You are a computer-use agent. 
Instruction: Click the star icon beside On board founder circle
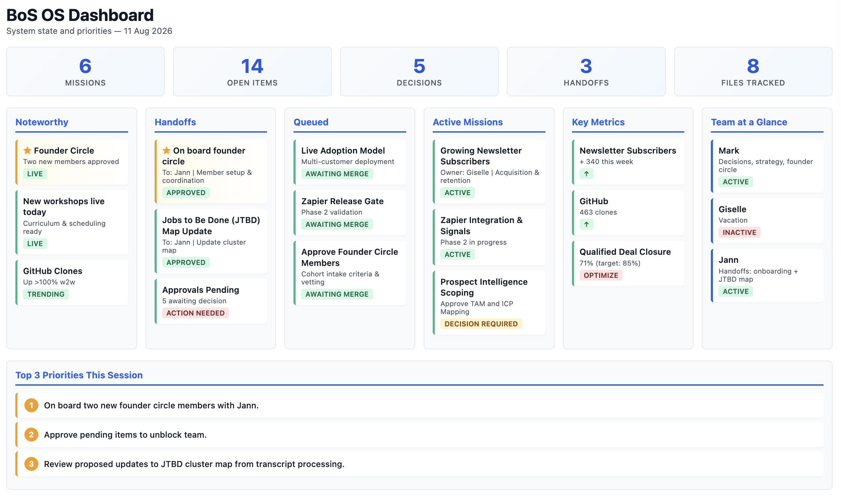coord(166,150)
